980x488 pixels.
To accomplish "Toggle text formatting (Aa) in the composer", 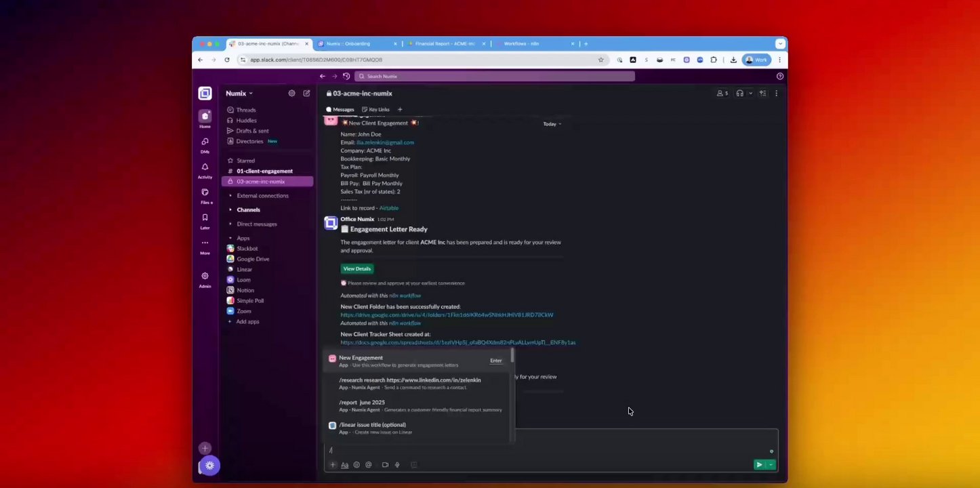I will coord(344,465).
